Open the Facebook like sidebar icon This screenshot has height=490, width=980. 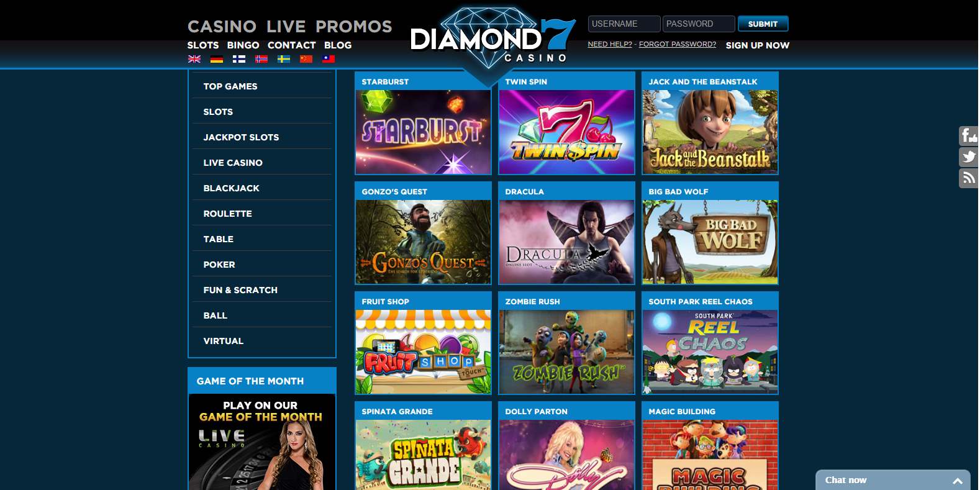tap(969, 135)
